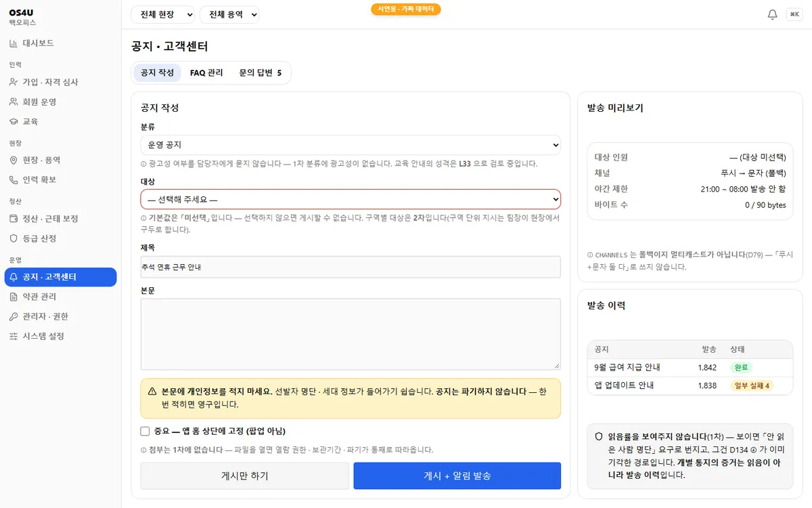Click the 제목 input field
This screenshot has height=508, width=812.
tap(351, 267)
